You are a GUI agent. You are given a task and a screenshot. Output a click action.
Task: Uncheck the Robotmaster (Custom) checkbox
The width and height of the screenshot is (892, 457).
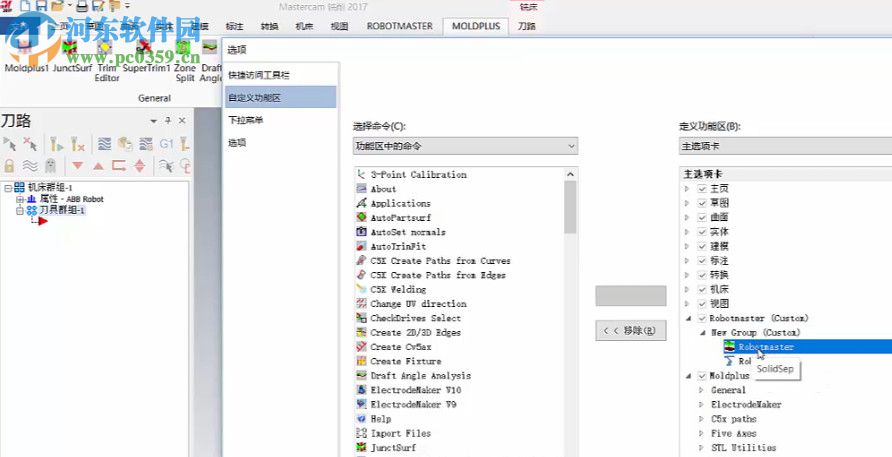coord(702,318)
